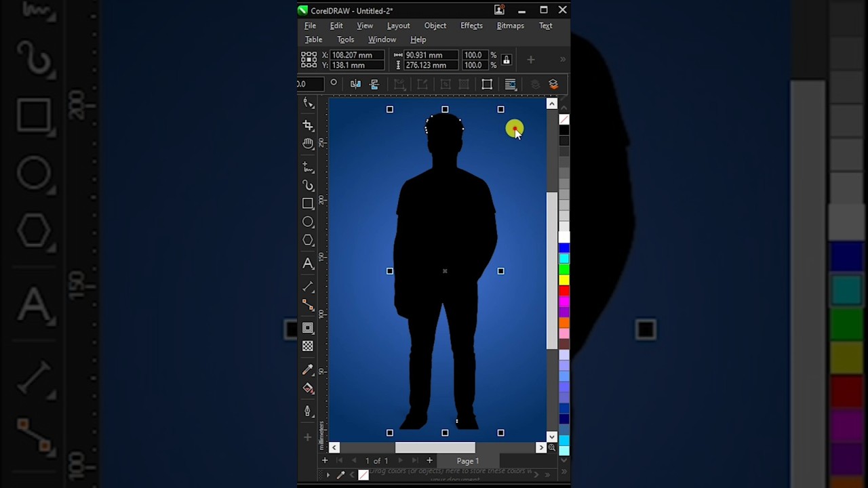The height and width of the screenshot is (488, 868).
Task: Open the Wrap Text icon
Action: pyautogui.click(x=510, y=84)
